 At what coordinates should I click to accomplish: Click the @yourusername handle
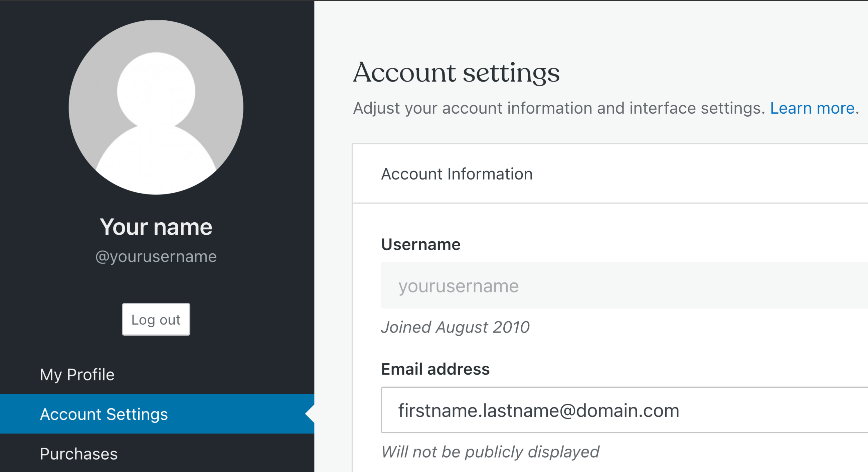156,256
